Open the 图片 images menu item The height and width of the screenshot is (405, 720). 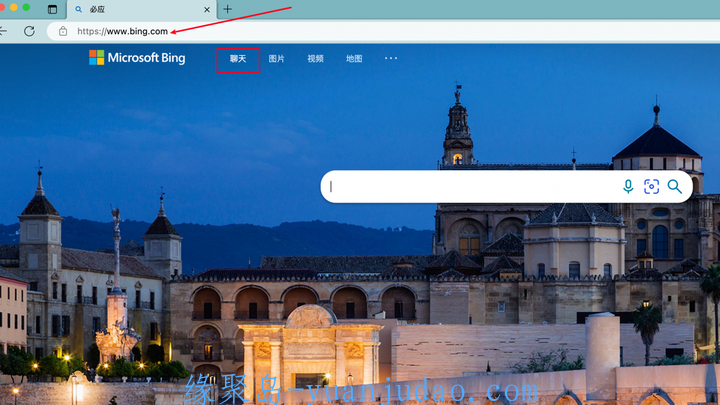[276, 59]
